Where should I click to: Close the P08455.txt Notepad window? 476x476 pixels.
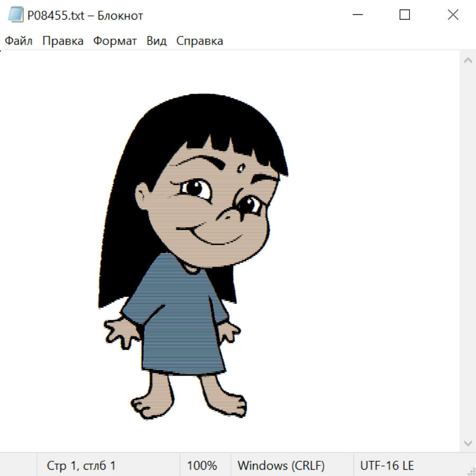453,15
